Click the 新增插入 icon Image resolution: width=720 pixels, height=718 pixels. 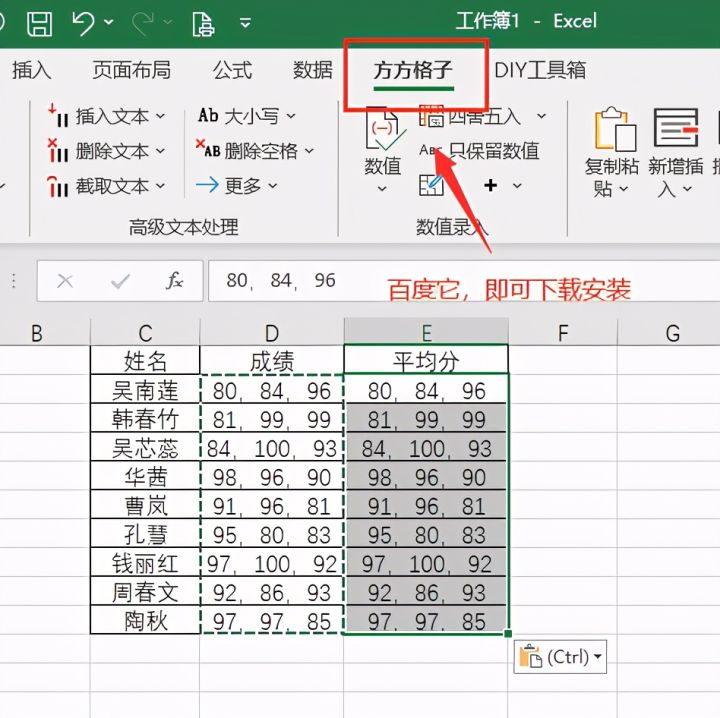[x=676, y=128]
